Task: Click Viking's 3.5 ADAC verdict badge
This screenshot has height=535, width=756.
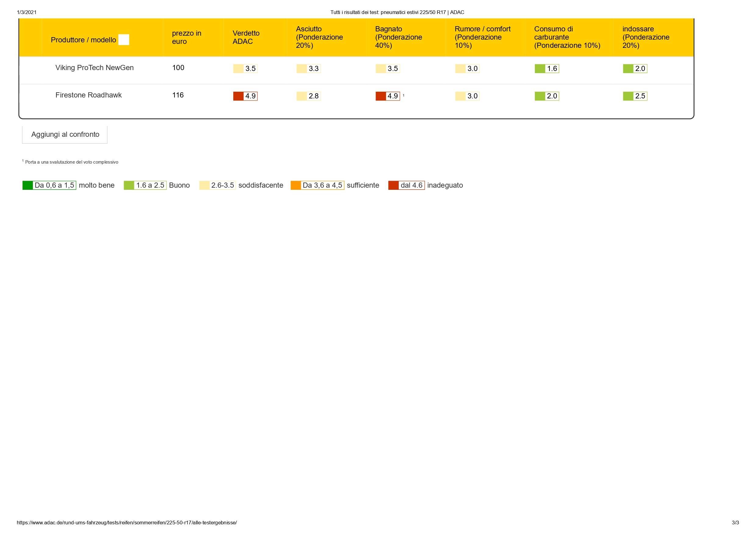Action: point(245,69)
